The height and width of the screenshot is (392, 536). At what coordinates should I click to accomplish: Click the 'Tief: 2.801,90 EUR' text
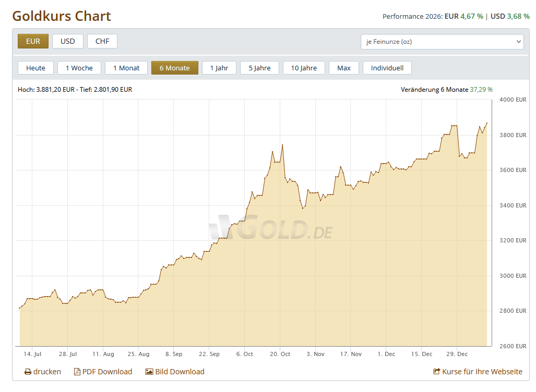click(x=106, y=90)
